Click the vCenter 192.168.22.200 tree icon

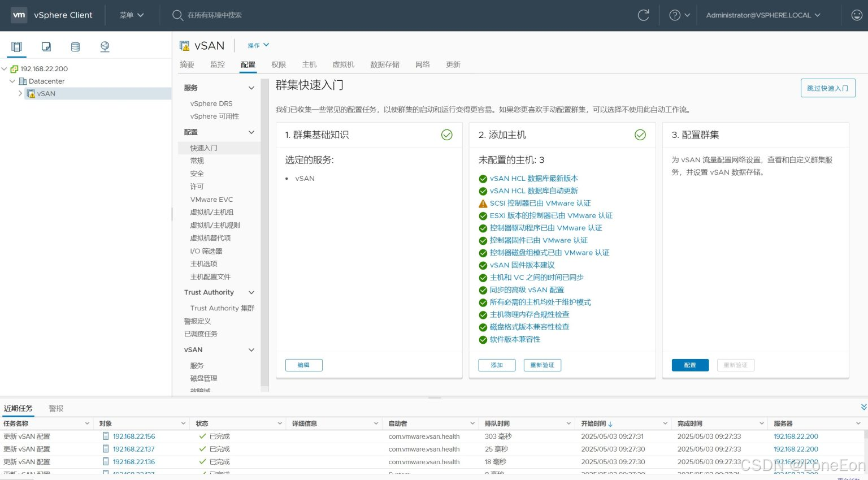14,69
